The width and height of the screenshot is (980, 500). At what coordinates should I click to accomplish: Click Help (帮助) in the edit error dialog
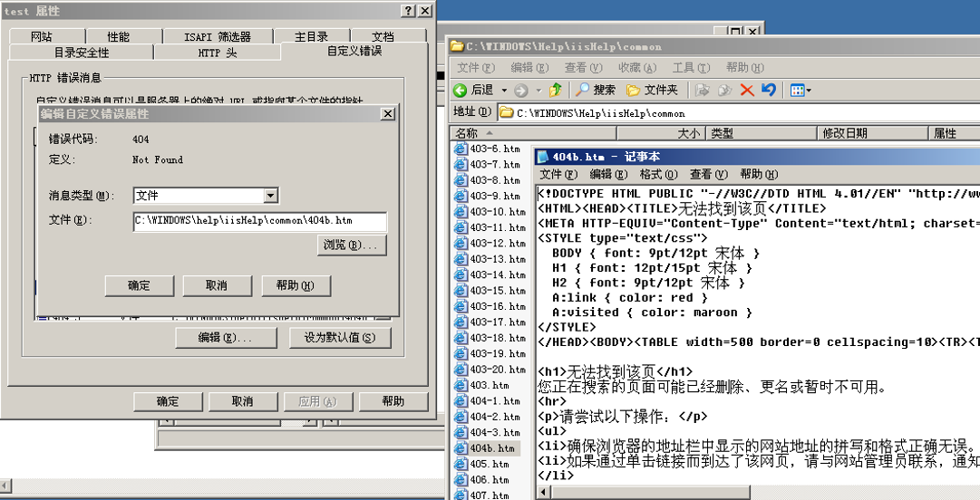coord(296,286)
